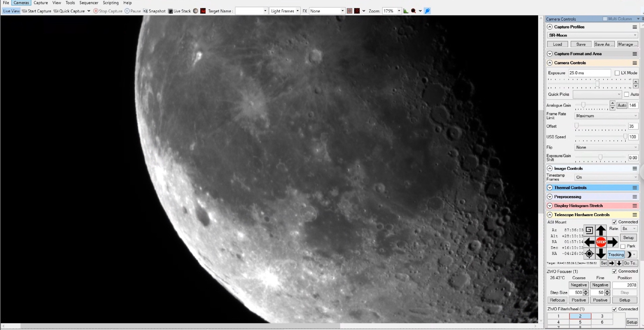Viewport: 644px width, 330px height.
Task: Open the Capture Profiles hamburger menu
Action: point(635,27)
